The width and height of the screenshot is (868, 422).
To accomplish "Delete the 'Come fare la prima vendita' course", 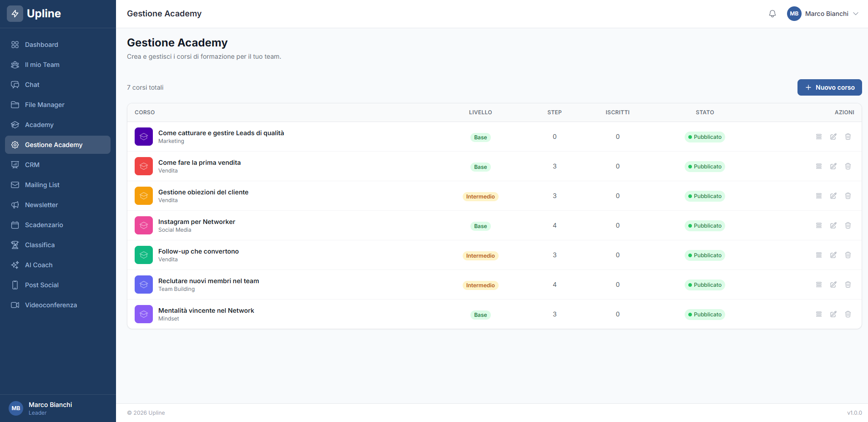I will pos(848,166).
